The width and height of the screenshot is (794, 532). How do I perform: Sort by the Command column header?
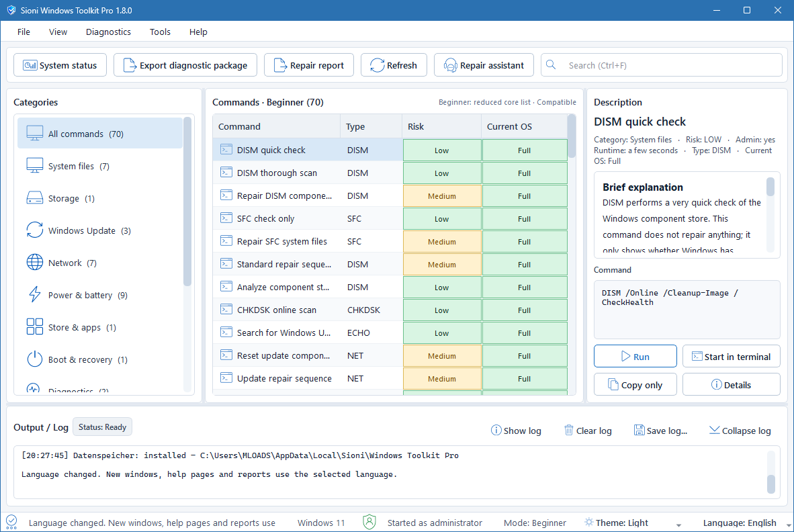[277, 126]
